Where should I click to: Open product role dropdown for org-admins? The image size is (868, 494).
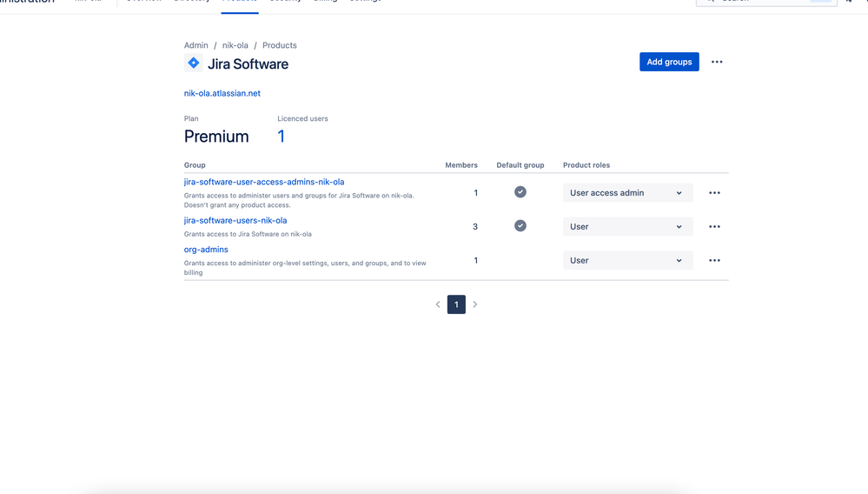click(x=627, y=260)
